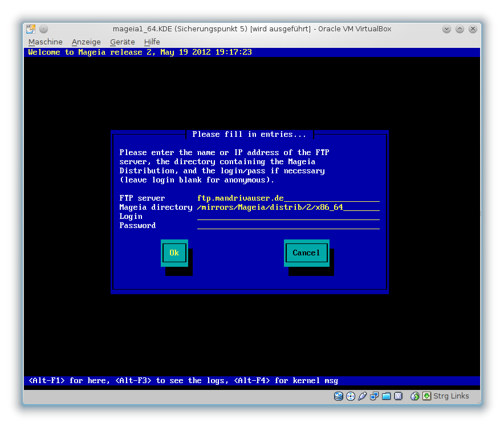Click the hard disk activity status icon
Viewport: 504px width, 427px height.
coord(339,396)
